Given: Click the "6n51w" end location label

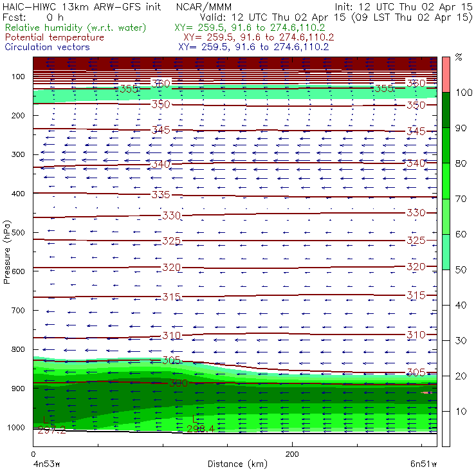Looking at the screenshot, I should (x=423, y=464).
